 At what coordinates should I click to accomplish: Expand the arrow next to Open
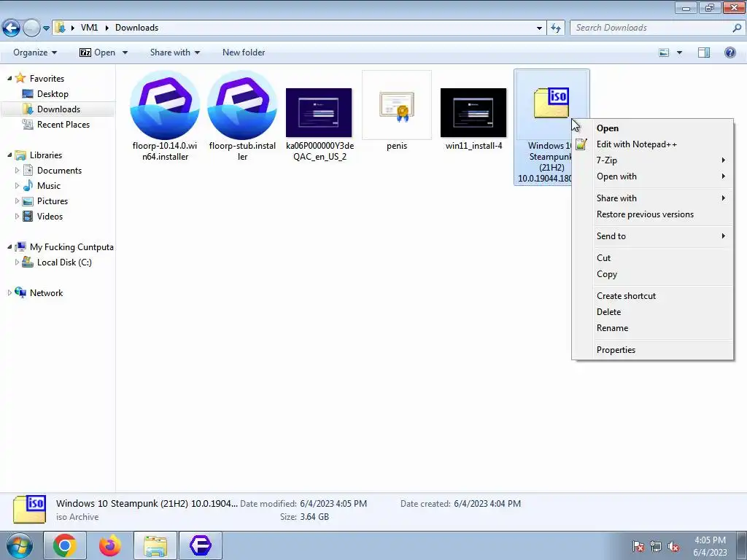pyautogui.click(x=125, y=52)
